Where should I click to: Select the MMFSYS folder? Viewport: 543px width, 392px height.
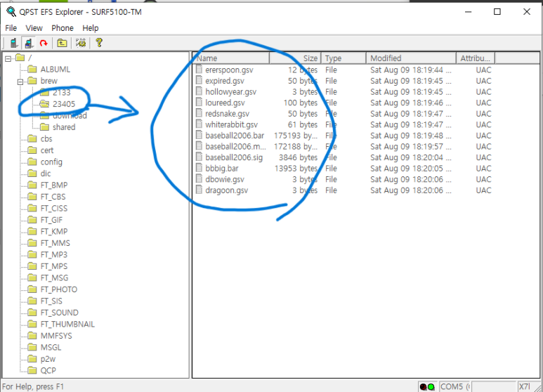56,336
